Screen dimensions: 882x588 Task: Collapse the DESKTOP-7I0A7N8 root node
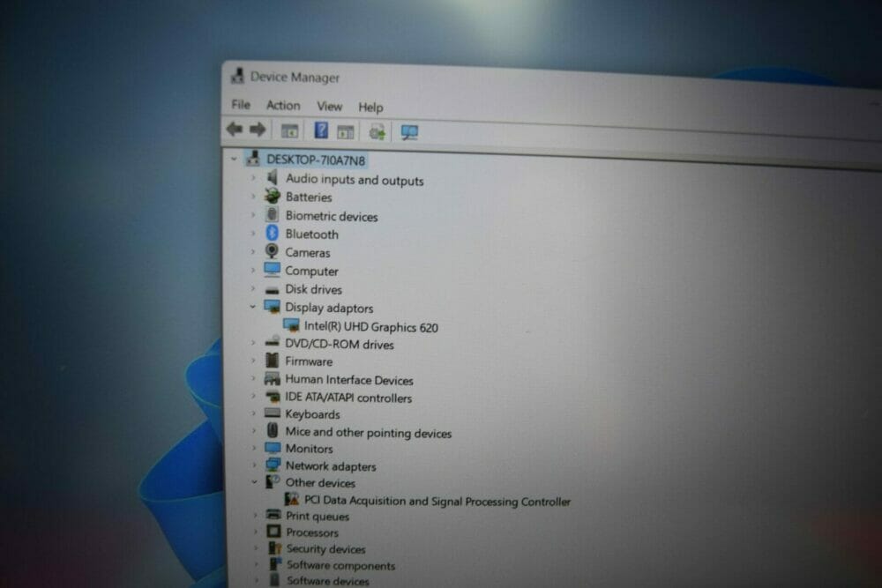pos(234,159)
